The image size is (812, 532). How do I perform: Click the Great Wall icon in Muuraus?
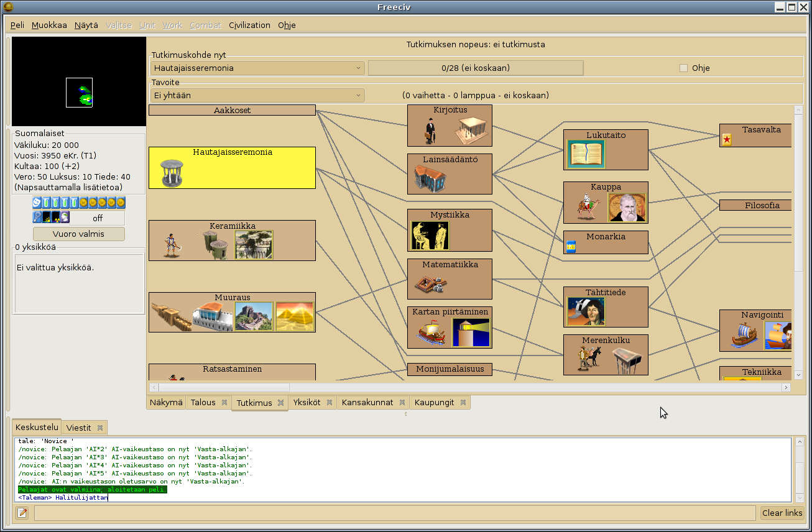coord(254,316)
